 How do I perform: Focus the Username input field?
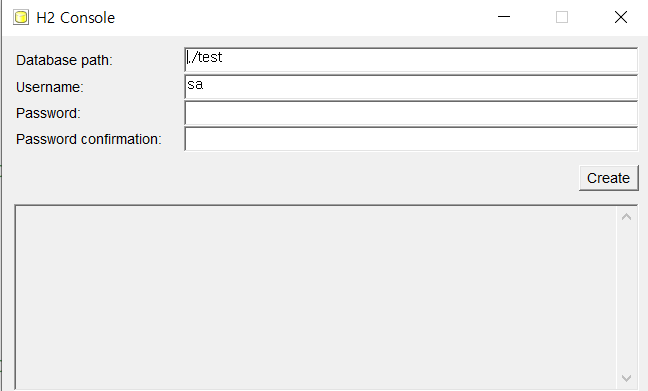click(411, 87)
